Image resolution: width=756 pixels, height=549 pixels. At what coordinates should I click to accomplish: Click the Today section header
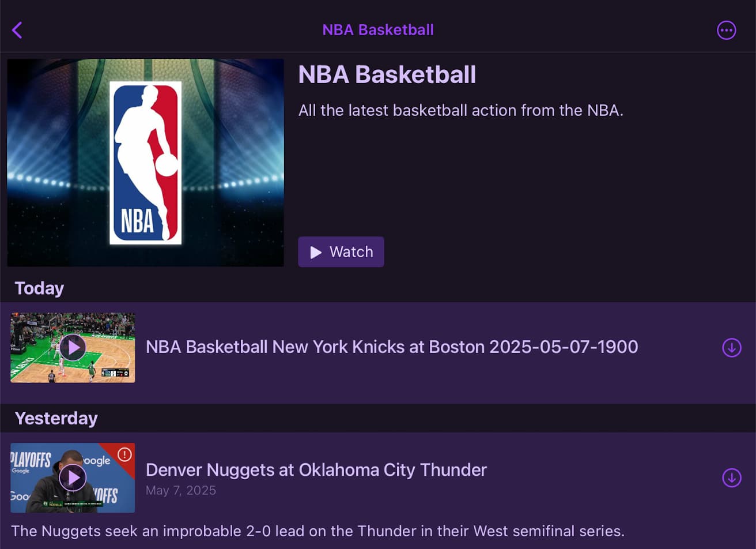click(x=39, y=288)
